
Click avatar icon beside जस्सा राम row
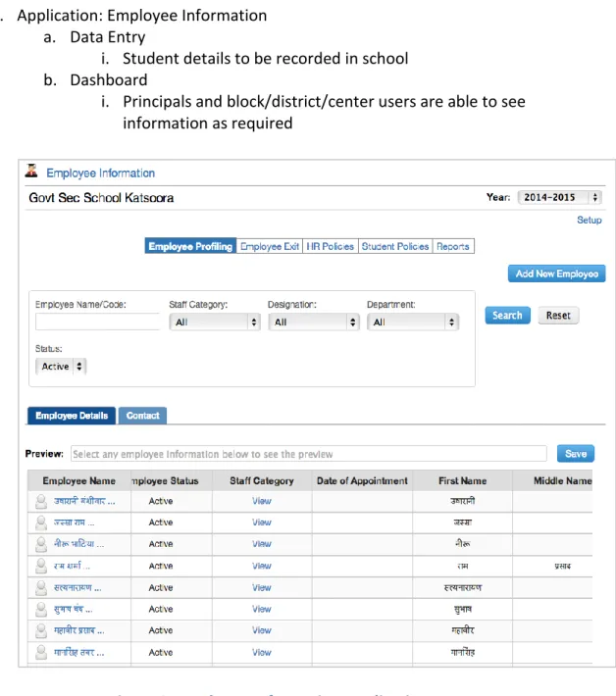[41, 522]
